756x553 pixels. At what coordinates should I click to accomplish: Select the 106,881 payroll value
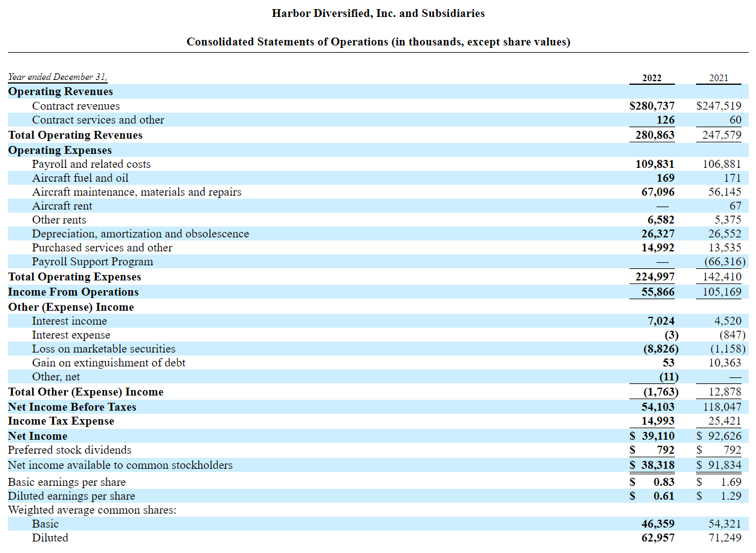[x=722, y=164]
